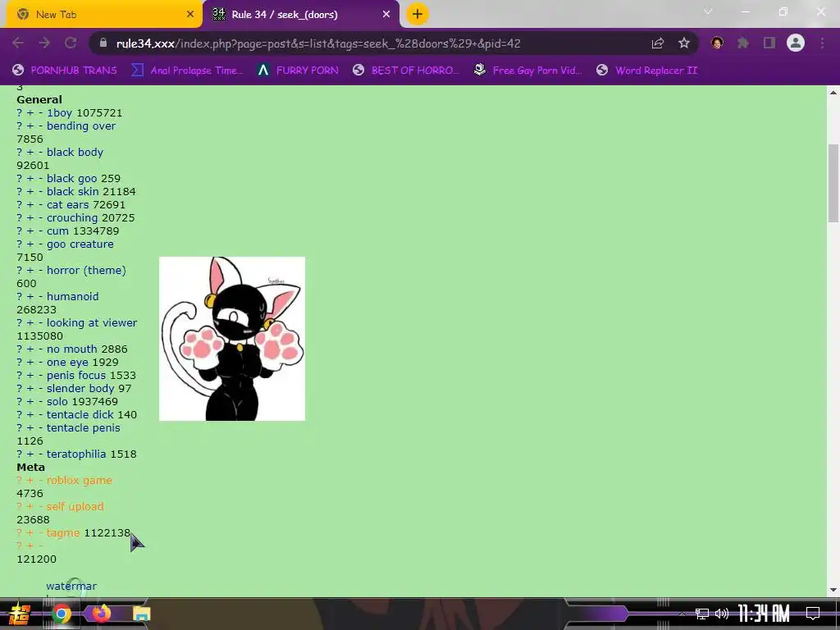Click the scrollbar down arrow

pos(833,590)
